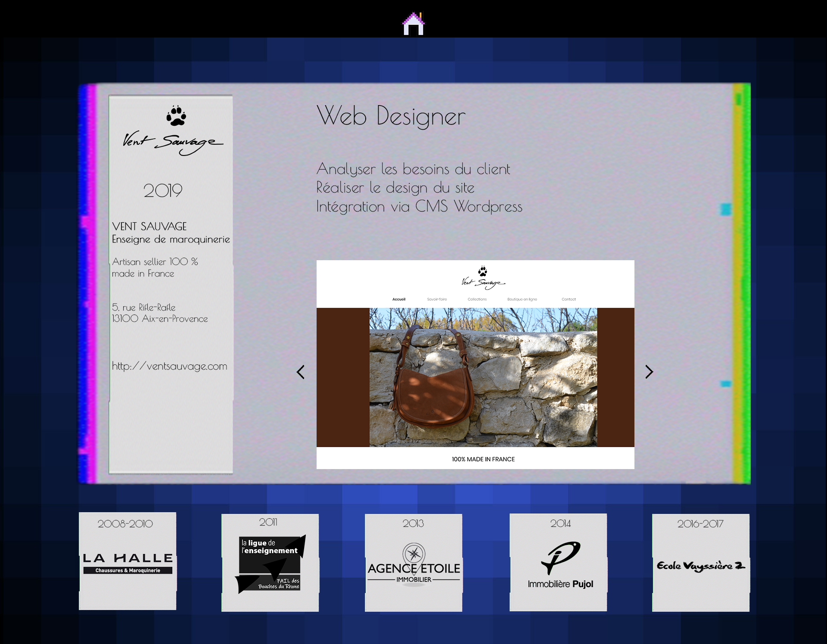Click the 13100 Aix-en-Provence address line

pos(160,319)
